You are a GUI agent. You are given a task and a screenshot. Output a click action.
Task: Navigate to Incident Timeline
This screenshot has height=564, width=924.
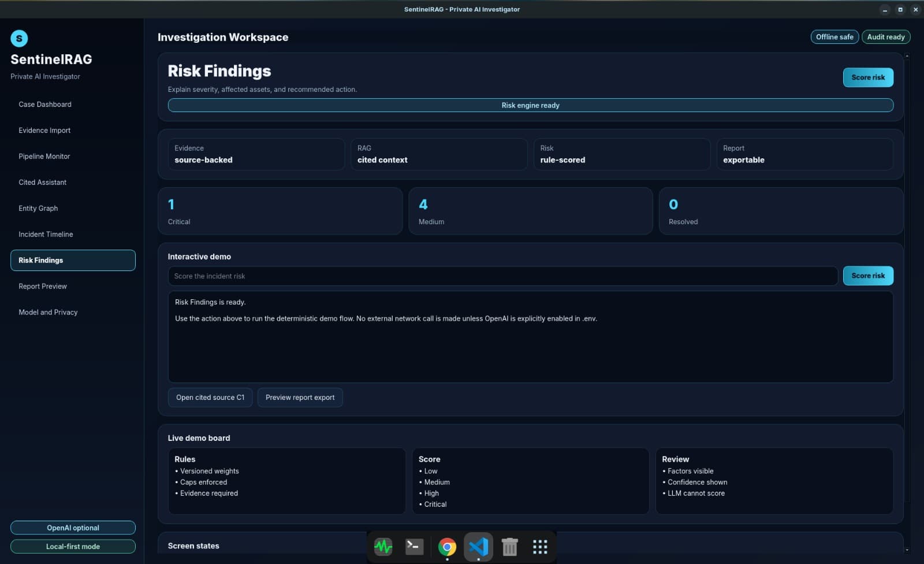[x=73, y=235]
